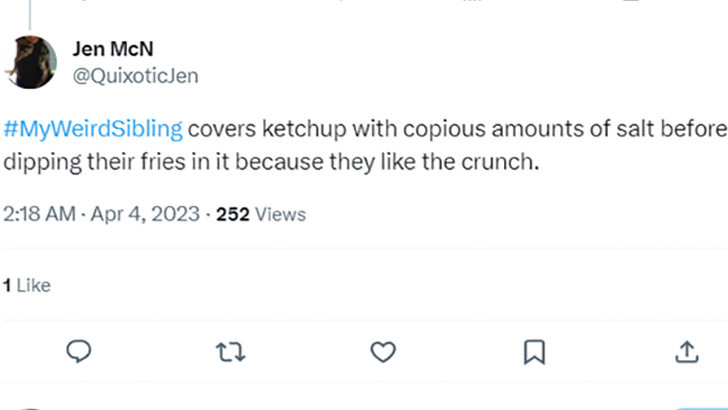Click the tweet line ending in crunch
Screen dimensions: 728x410
271,162
